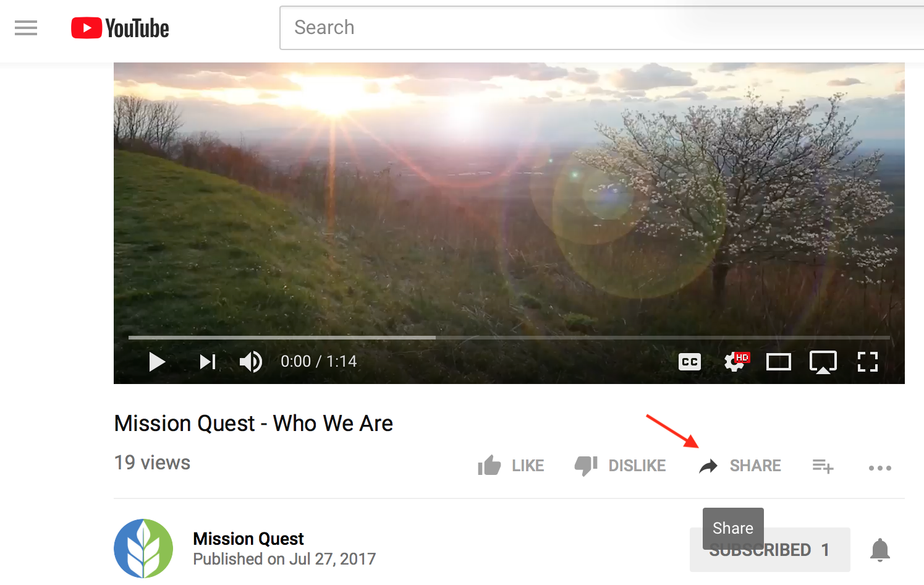This screenshot has width=924, height=585.
Task: Open AirPlay casting options
Action: (x=823, y=362)
